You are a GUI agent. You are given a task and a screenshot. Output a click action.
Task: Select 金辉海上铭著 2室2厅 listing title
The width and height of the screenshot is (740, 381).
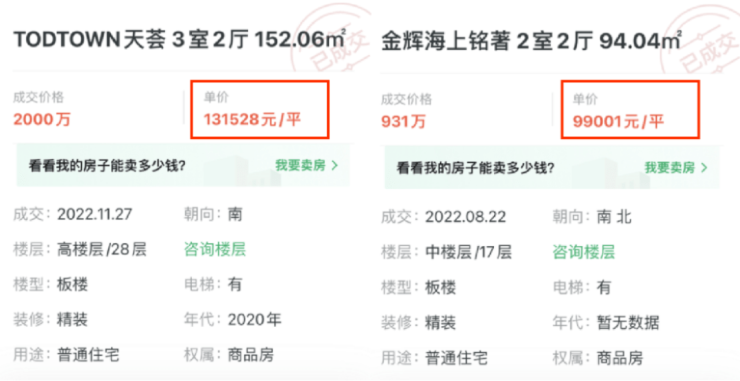coord(531,41)
